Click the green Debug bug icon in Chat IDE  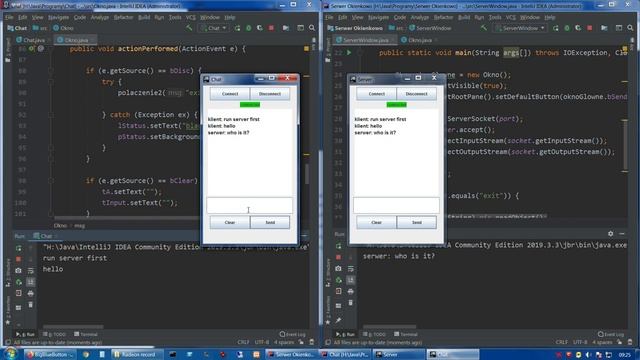click(249, 28)
